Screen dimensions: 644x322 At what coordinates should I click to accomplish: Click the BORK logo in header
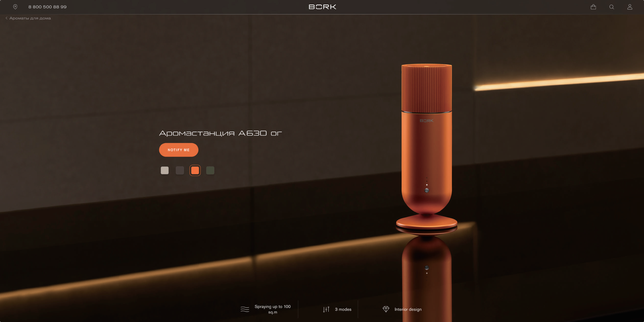[x=322, y=7]
